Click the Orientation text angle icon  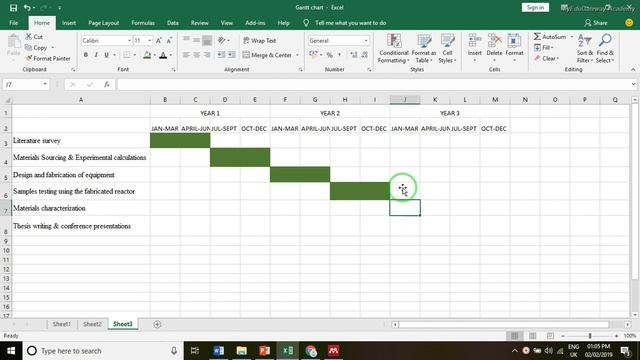coord(222,40)
